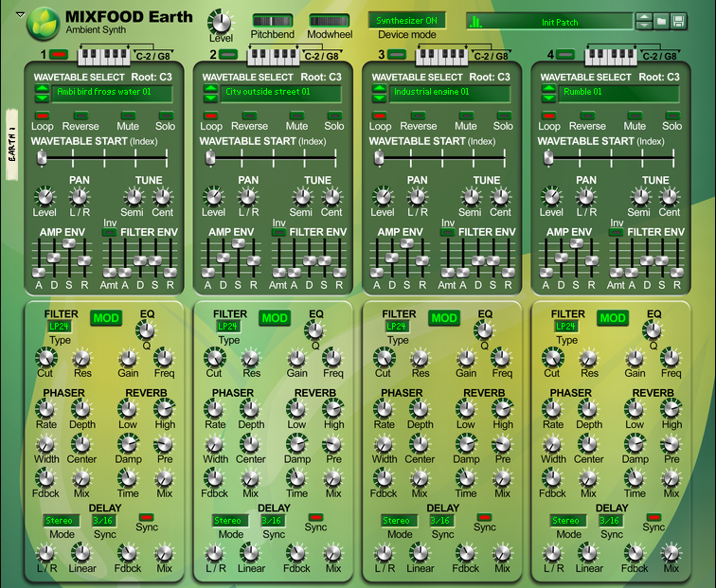Viewport: 716px width, 588px height.
Task: Click the master Level knob
Action: 221,22
